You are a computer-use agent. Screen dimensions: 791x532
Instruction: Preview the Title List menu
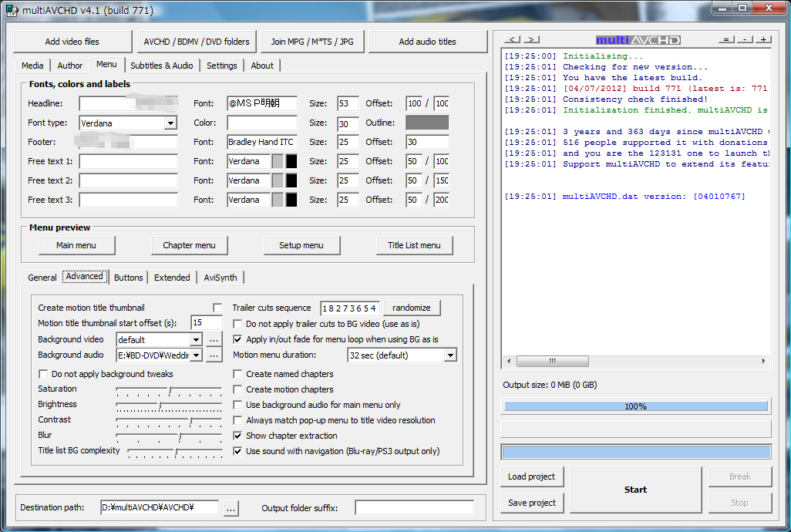click(414, 245)
